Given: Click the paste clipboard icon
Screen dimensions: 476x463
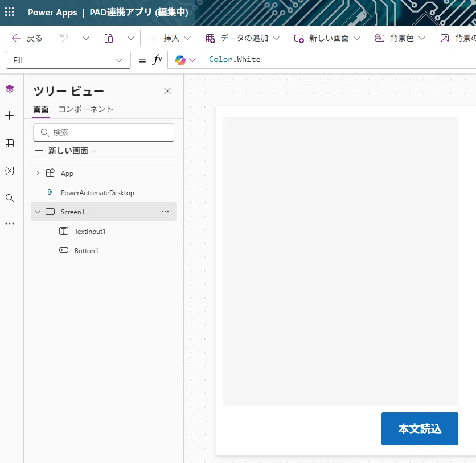Looking at the screenshot, I should point(109,38).
